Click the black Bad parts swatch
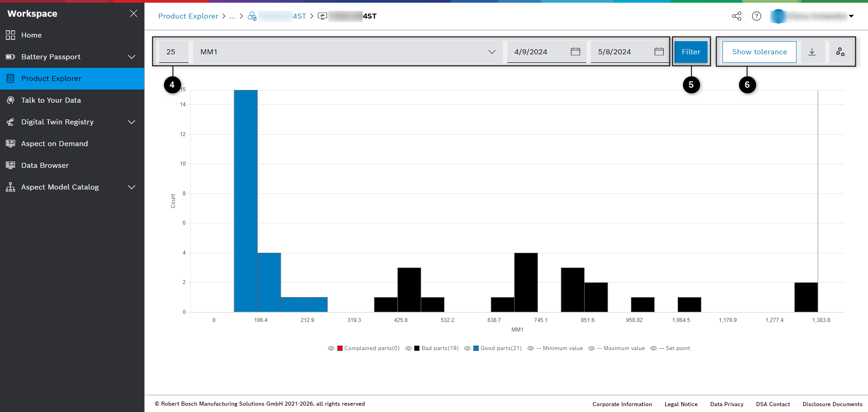Viewport: 868px width, 412px height. tap(417, 348)
